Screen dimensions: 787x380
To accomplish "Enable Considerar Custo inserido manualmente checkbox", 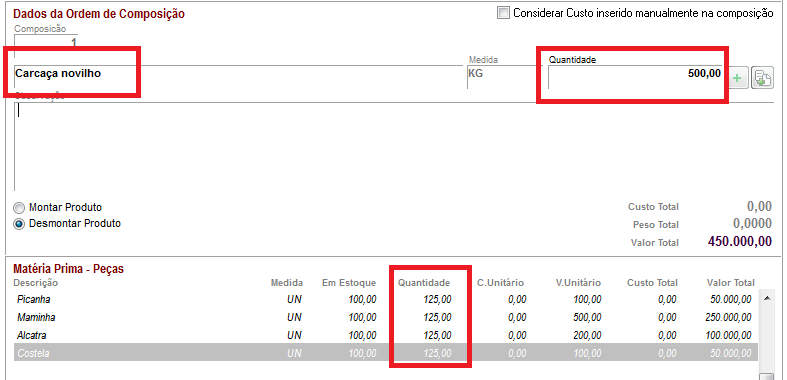I will (503, 13).
